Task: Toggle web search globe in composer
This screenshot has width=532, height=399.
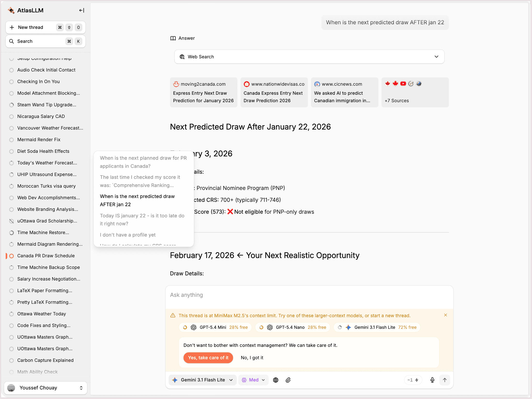Action: (x=276, y=380)
